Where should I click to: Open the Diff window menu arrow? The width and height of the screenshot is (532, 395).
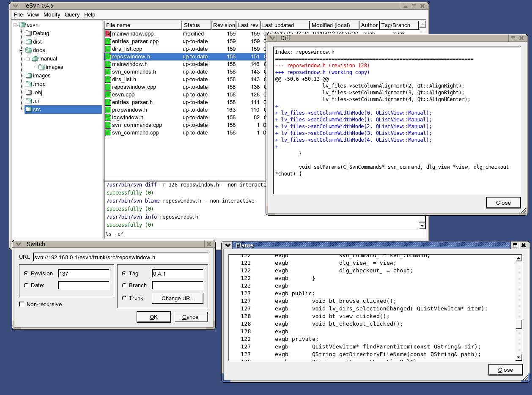[273, 38]
